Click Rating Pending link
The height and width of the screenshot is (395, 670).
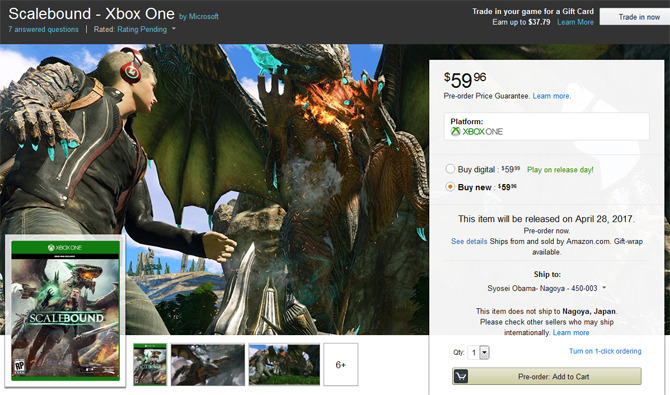[x=142, y=29]
